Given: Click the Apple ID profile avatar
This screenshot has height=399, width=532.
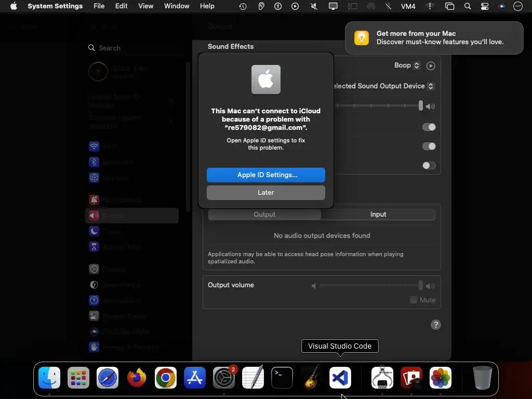Looking at the screenshot, I should click(x=98, y=72).
